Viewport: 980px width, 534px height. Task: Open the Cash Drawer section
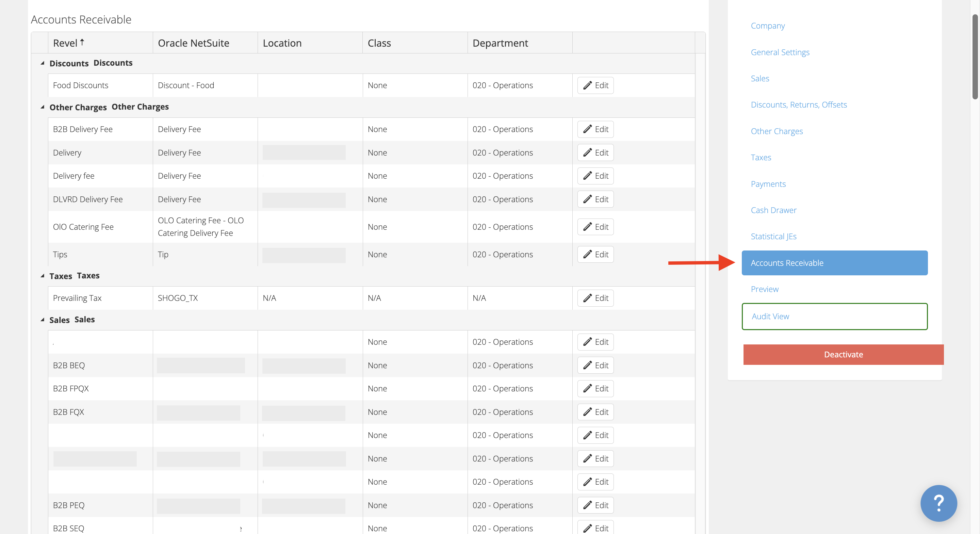point(773,210)
